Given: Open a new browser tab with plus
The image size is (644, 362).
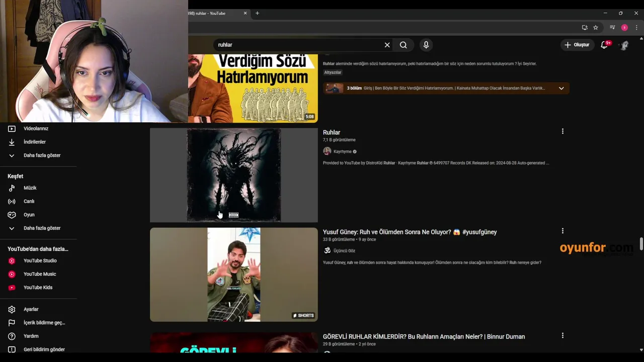Looking at the screenshot, I should (257, 13).
